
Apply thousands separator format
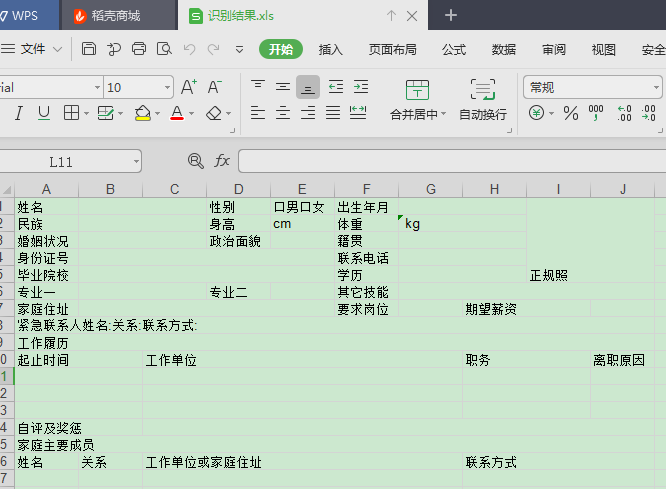point(596,113)
